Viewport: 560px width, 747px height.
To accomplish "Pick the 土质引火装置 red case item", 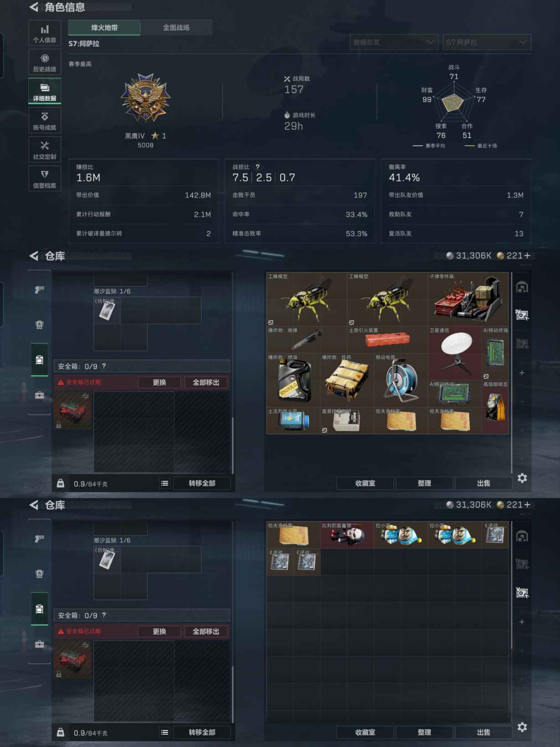I will click(x=387, y=340).
